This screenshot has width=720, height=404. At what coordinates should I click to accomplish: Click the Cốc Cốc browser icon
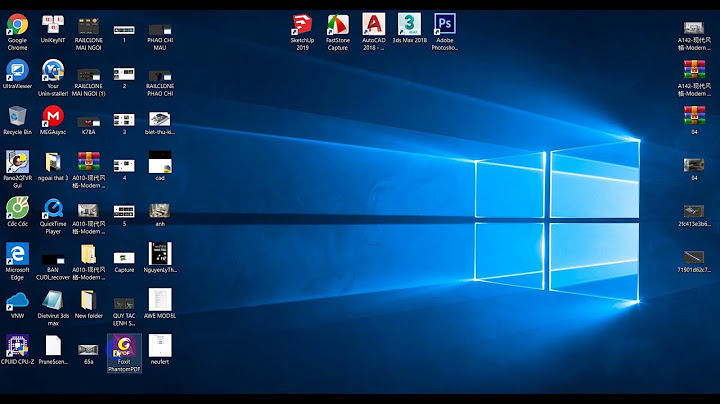[17, 208]
